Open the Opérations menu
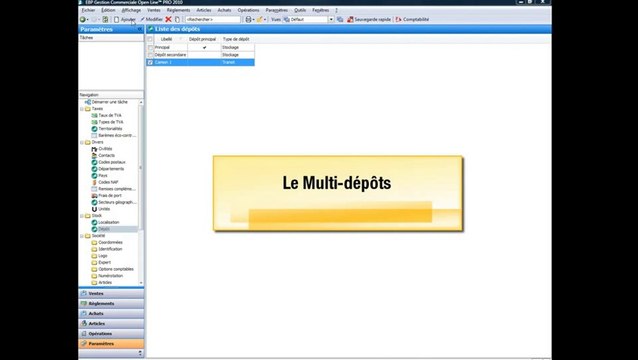 click(x=248, y=10)
